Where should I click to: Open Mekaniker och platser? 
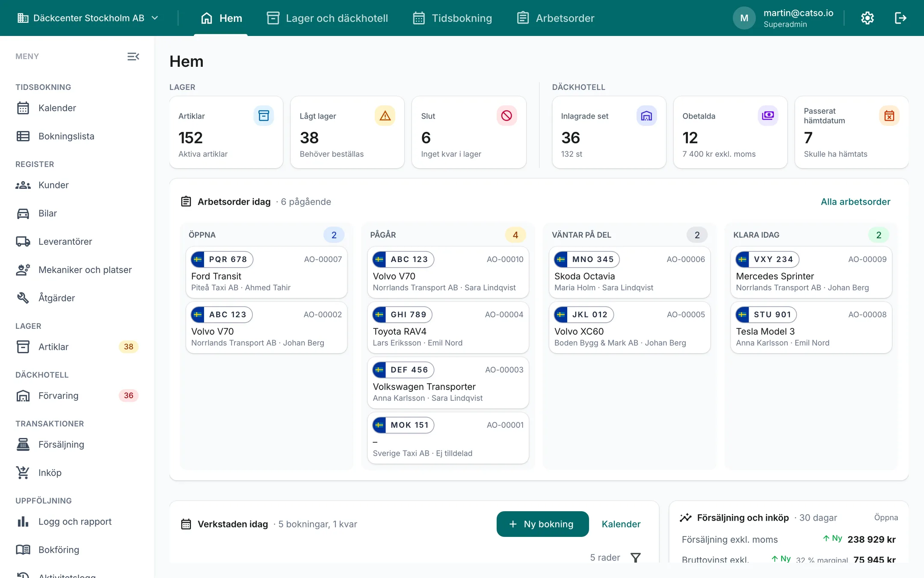77,270
